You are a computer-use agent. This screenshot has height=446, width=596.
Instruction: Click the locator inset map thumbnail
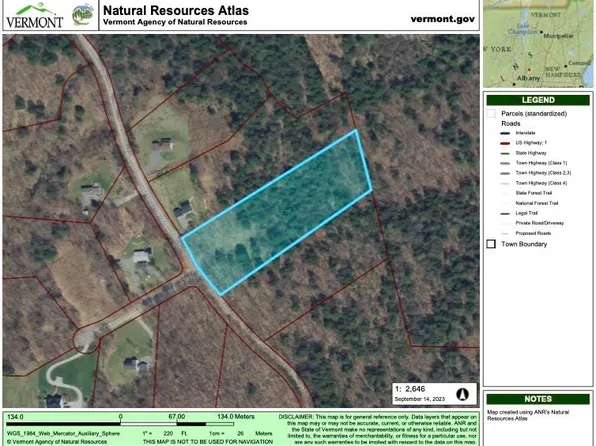538,43
